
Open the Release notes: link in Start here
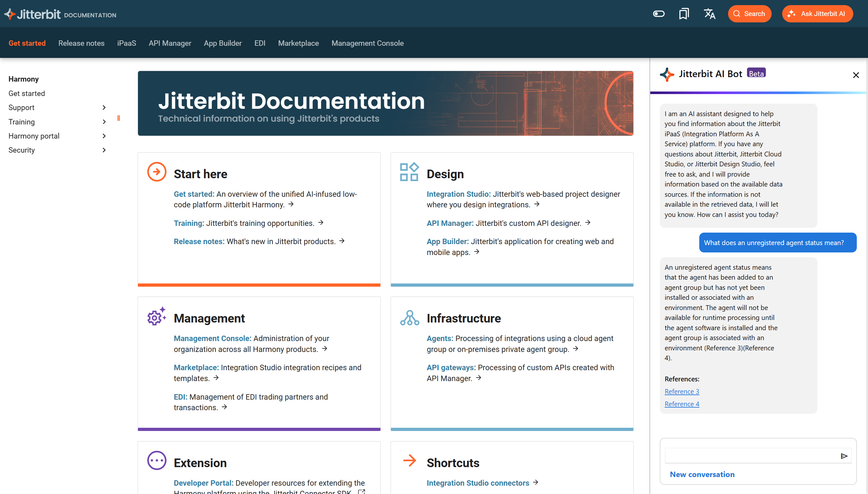pyautogui.click(x=199, y=242)
